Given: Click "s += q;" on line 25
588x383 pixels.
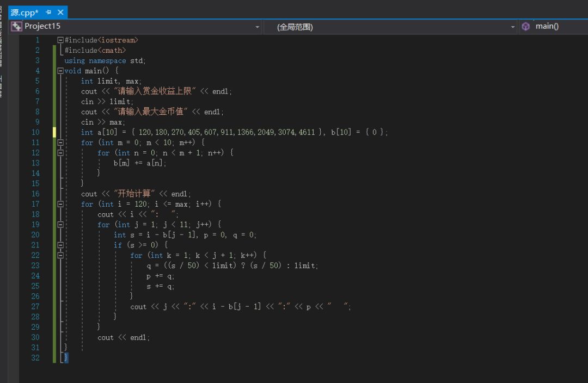Looking at the screenshot, I should tap(161, 286).
